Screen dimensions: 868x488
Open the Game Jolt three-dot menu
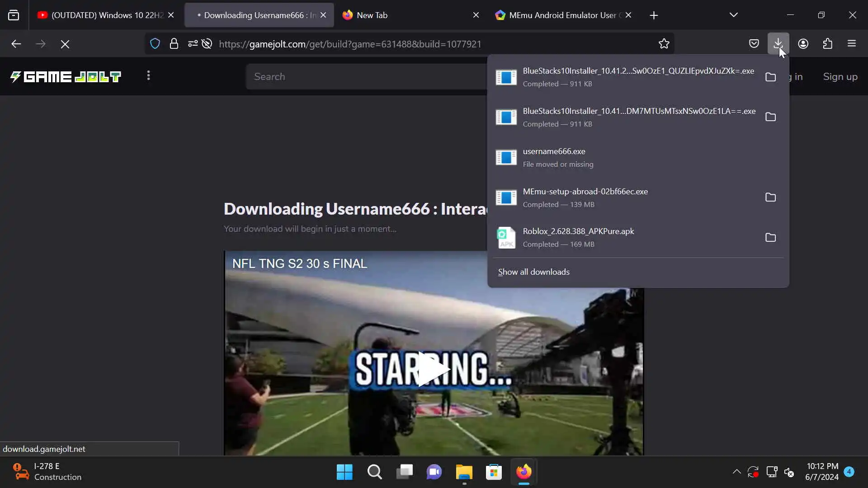point(148,76)
